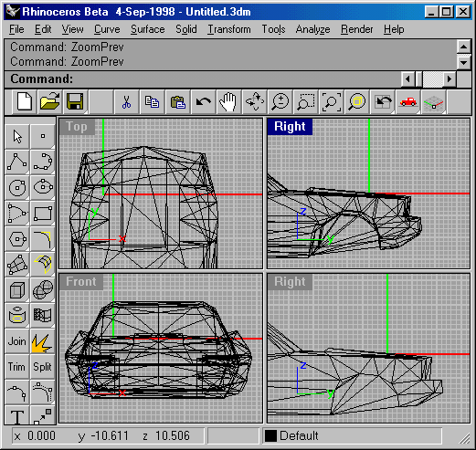This screenshot has height=450, width=476.
Task: Click the New file icon
Action: (25, 101)
